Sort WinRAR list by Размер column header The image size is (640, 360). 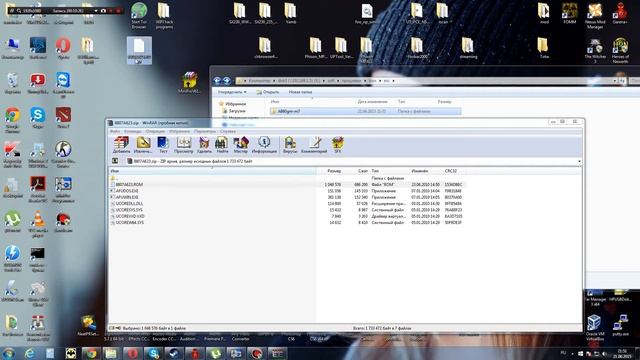[x=334, y=171]
